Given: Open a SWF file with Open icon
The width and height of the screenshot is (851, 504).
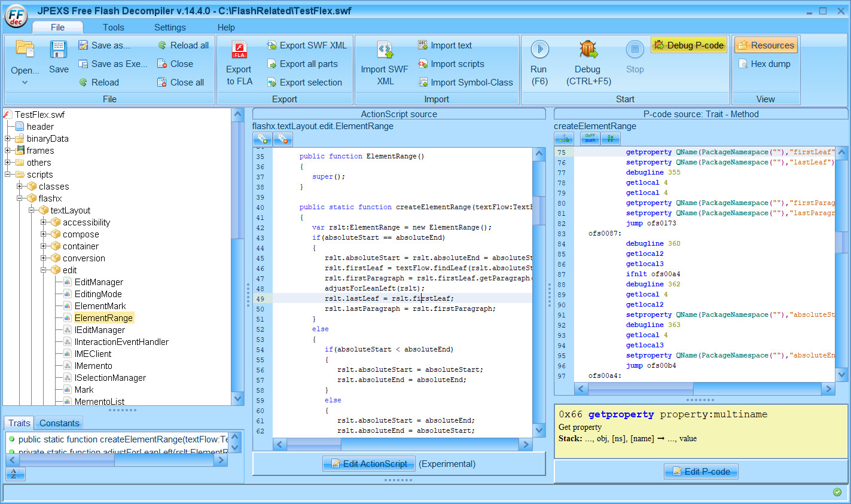Looking at the screenshot, I should [x=25, y=49].
